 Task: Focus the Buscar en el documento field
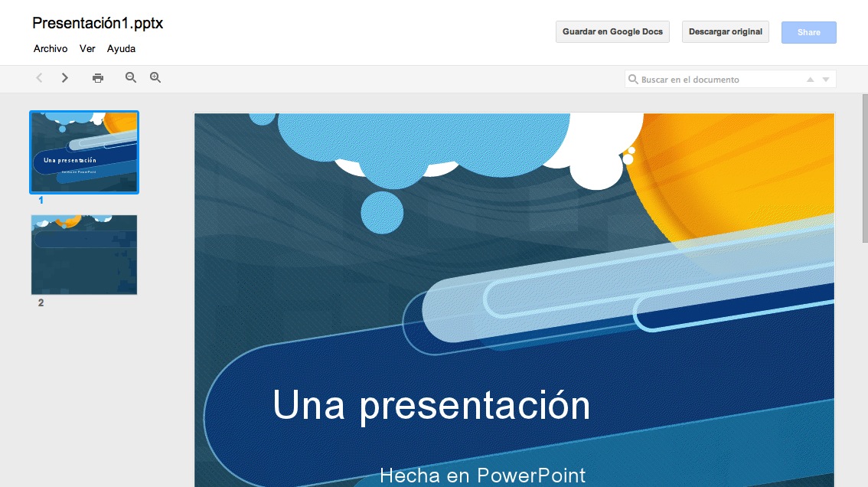(729, 79)
